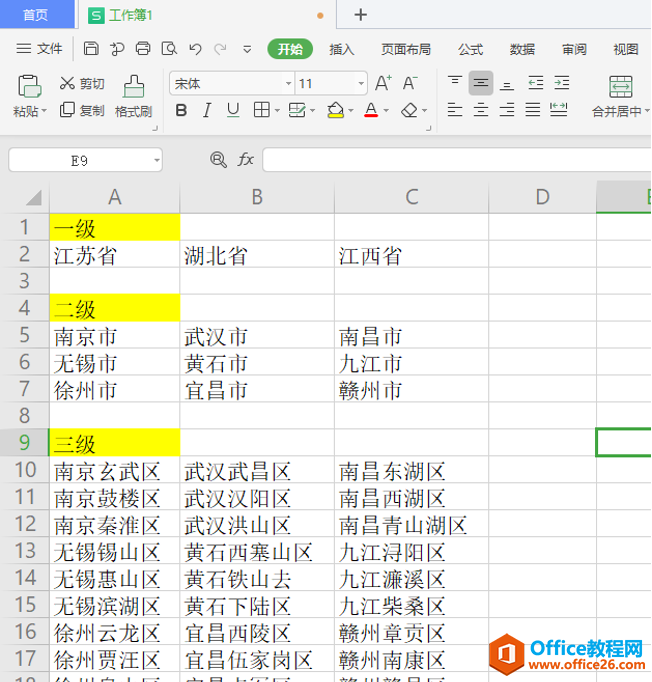
Task: Copy selection with 复制
Action: pos(82,110)
